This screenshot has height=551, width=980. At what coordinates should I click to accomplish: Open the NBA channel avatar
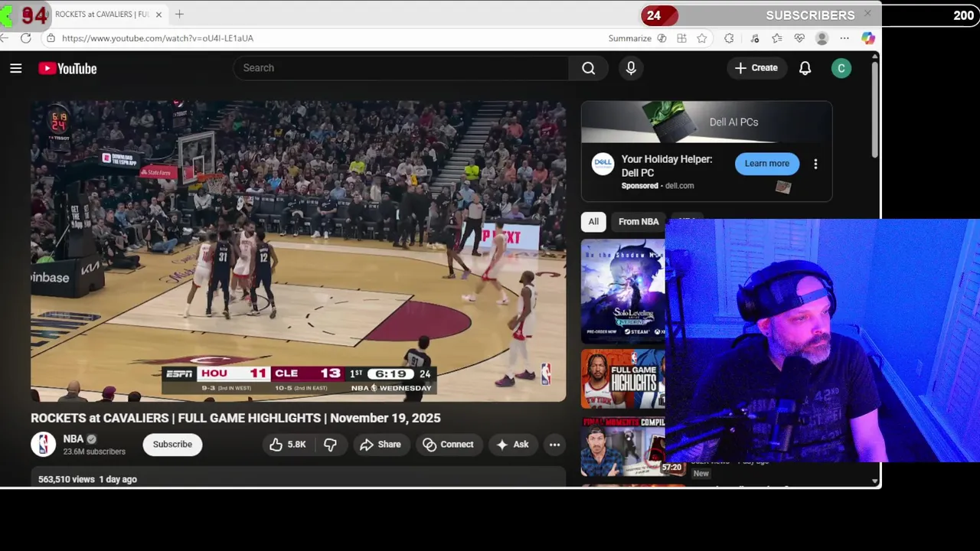(43, 445)
